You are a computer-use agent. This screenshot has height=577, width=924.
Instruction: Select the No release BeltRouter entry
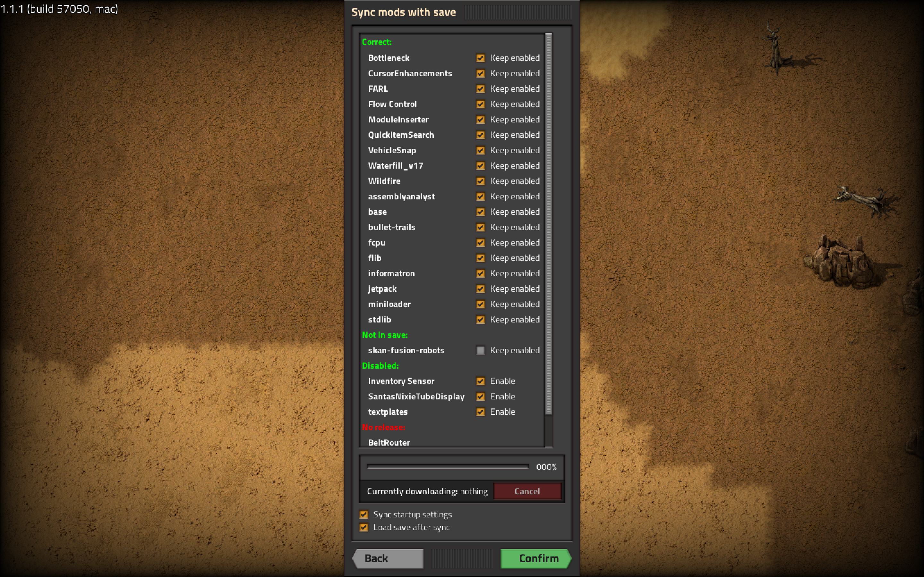tap(389, 443)
